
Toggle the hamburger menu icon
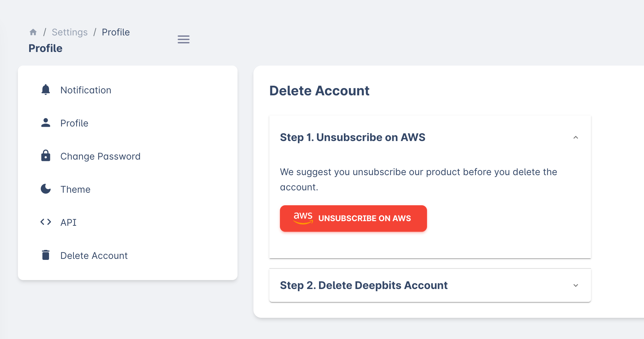(x=184, y=39)
